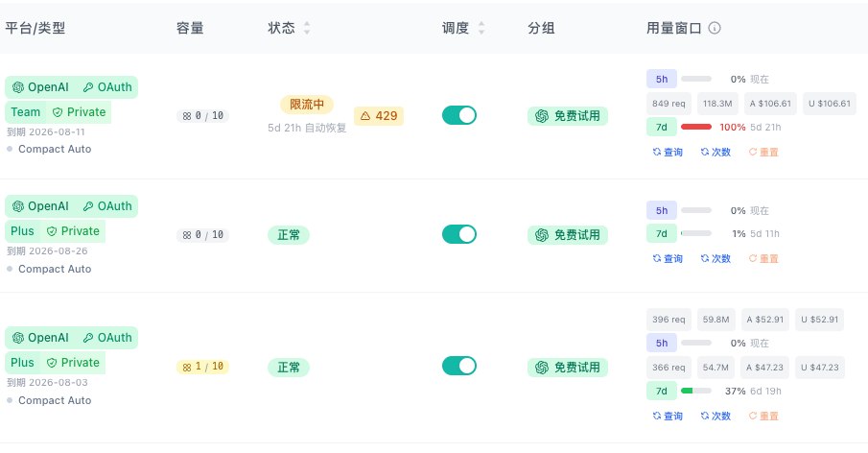Toggle the scheduling switch for Plus account expiring 2026-08-26
Image resolution: width=868 pixels, height=453 pixels.
pos(458,234)
